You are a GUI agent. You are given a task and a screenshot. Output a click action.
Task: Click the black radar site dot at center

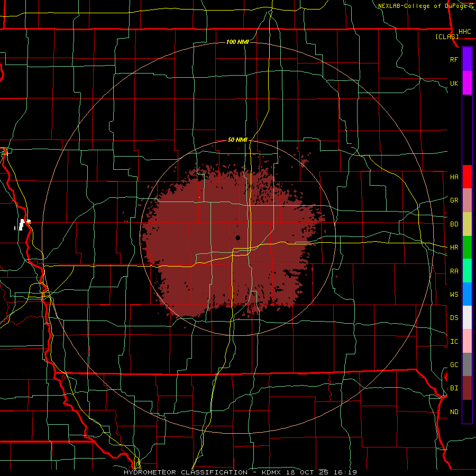(x=238, y=237)
